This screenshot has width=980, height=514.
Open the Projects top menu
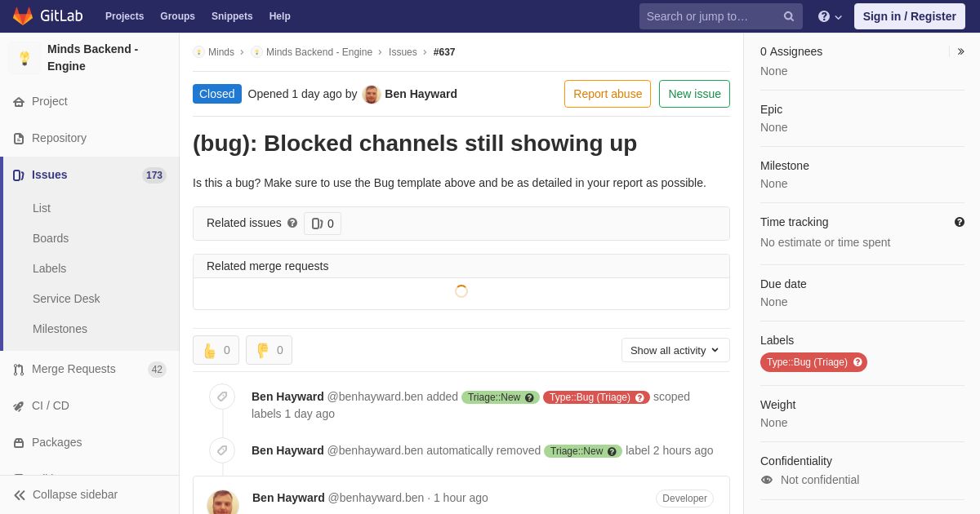pos(125,16)
